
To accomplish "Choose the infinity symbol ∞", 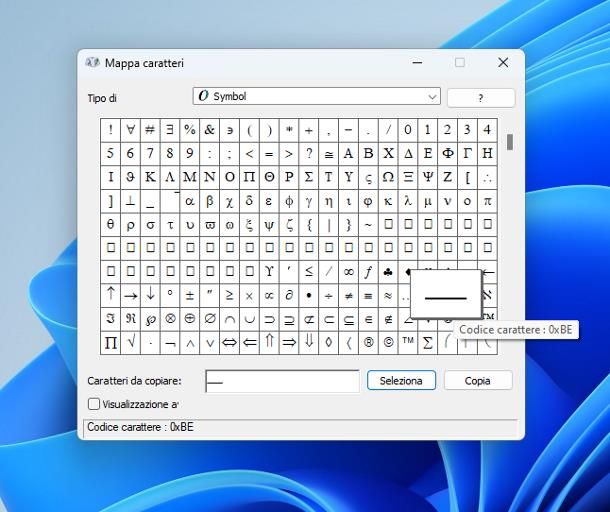I will [348, 271].
